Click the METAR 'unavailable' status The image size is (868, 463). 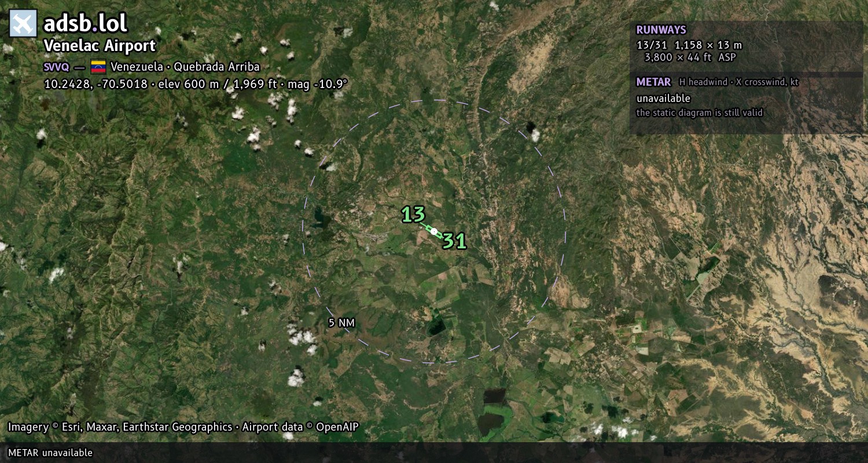pyautogui.click(x=663, y=98)
